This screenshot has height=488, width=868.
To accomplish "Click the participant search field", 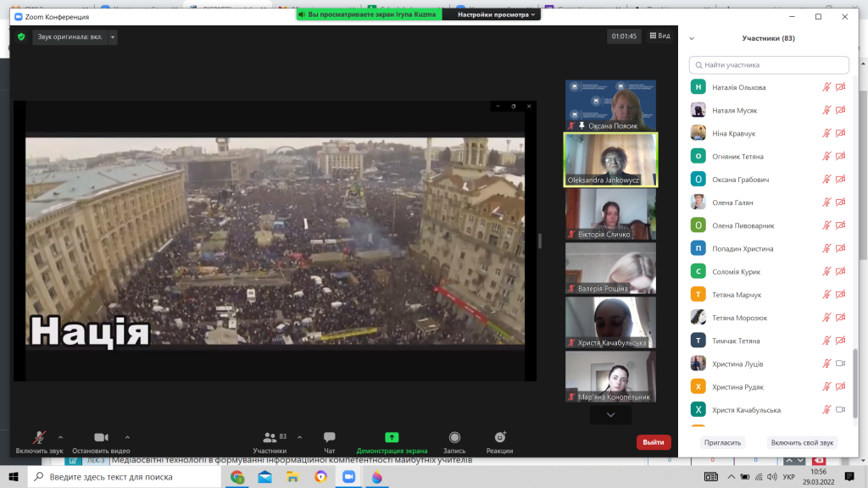I will pyautogui.click(x=769, y=64).
